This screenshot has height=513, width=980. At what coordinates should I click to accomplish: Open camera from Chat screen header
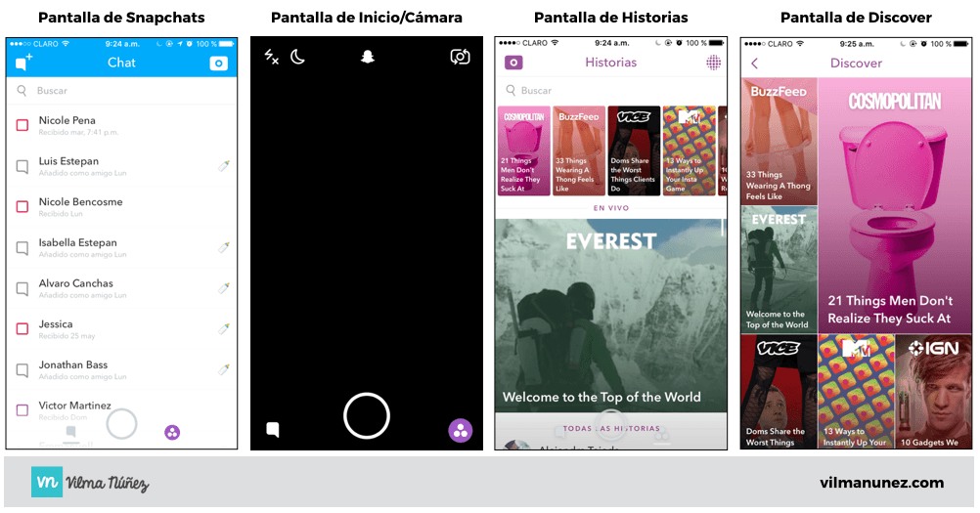point(218,64)
